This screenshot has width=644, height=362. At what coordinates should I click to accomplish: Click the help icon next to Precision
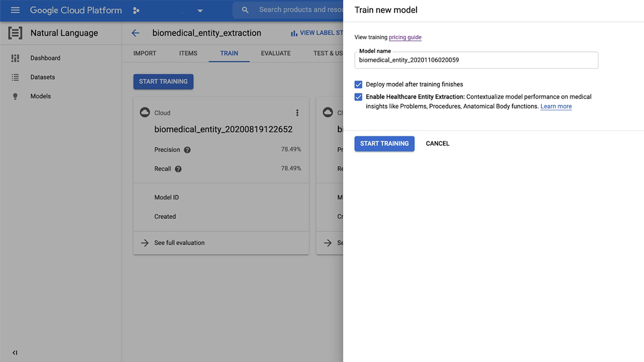tap(187, 150)
